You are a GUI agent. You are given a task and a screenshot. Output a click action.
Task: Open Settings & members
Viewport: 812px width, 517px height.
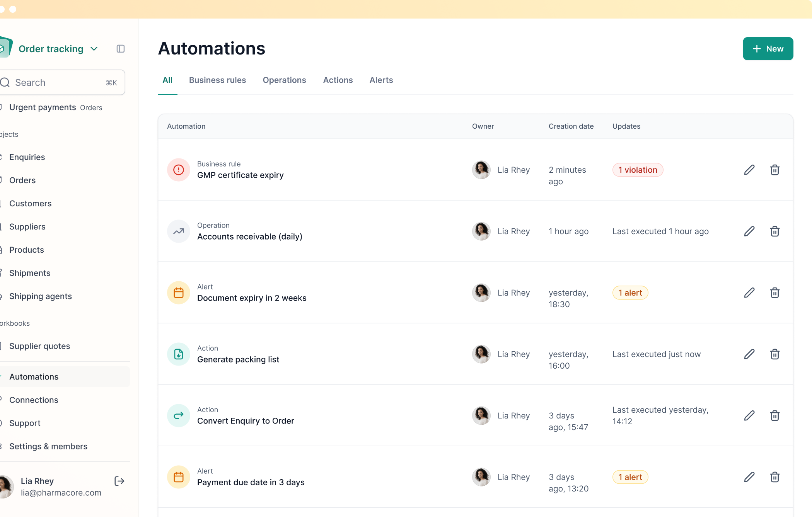(48, 446)
